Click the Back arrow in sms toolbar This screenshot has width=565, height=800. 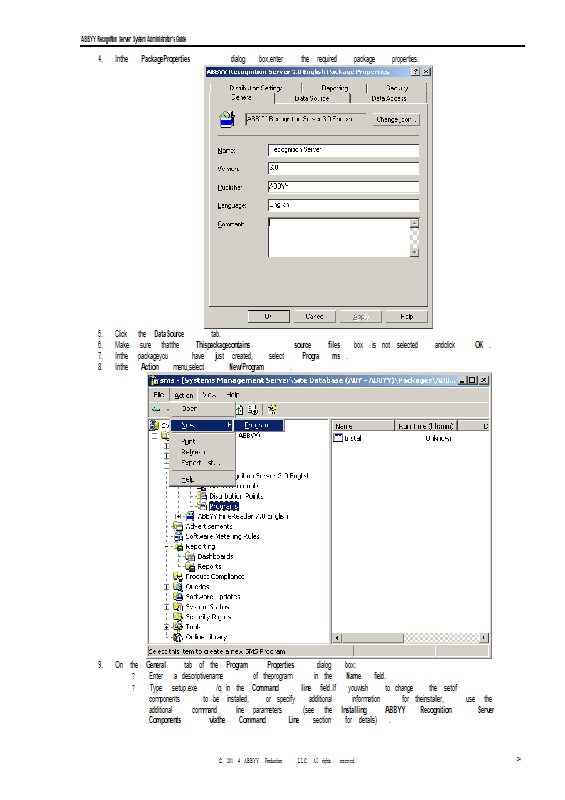point(156,409)
